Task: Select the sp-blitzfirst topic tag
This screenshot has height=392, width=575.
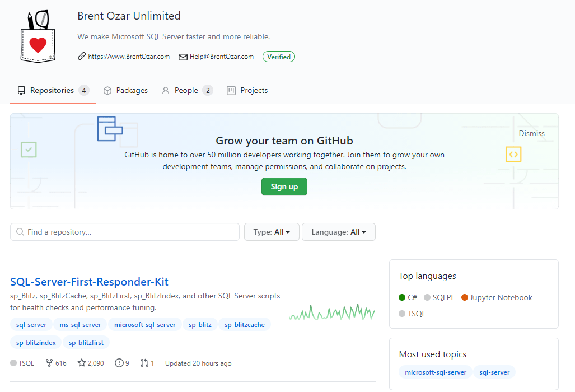Action: [x=86, y=343]
